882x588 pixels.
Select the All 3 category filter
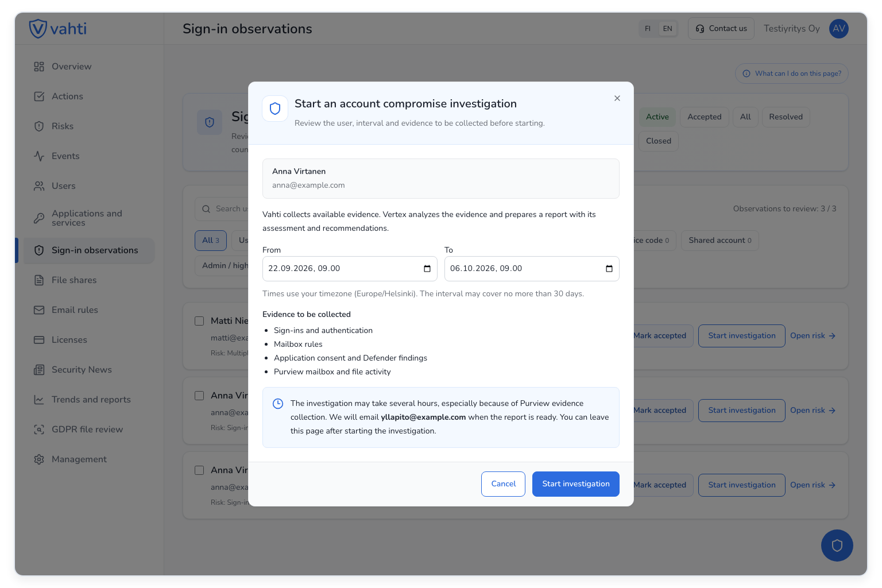pos(211,241)
